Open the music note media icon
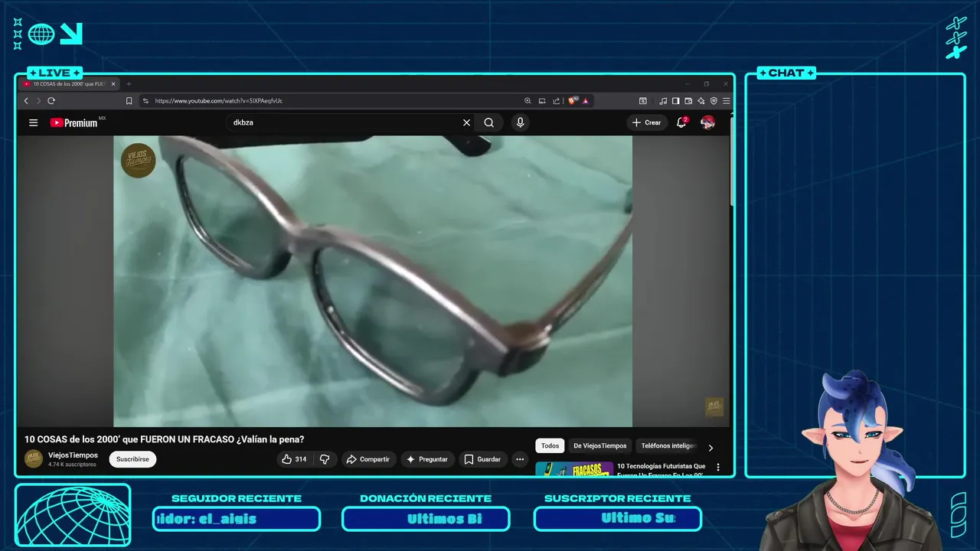980x551 pixels. point(663,100)
